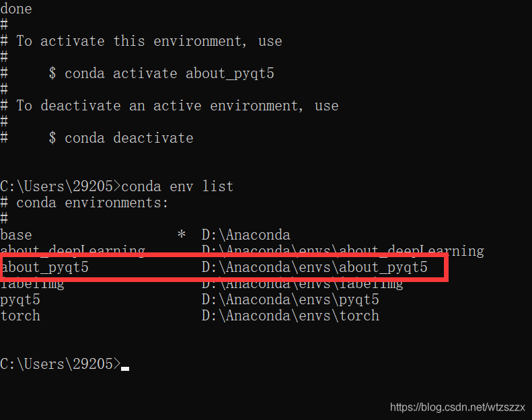Click the D:\Anaconda\envs\torch path
The height and width of the screenshot is (420, 532).
click(290, 316)
